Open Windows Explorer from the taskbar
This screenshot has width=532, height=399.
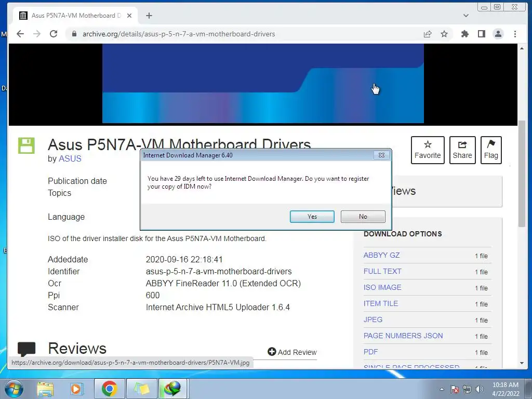click(x=45, y=389)
